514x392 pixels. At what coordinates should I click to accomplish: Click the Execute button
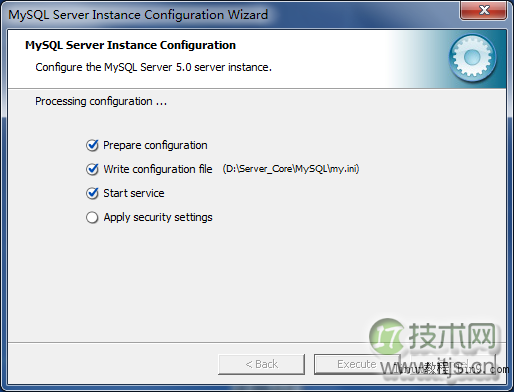click(357, 364)
